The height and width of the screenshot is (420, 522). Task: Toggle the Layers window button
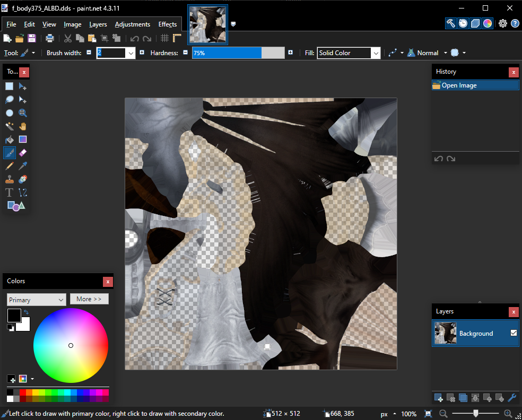[x=475, y=23]
